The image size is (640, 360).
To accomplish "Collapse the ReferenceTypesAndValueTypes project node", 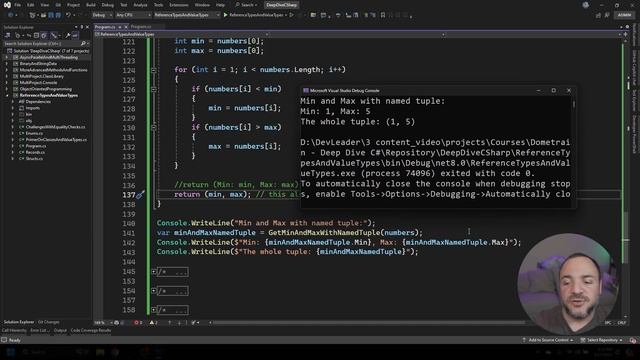I will pyautogui.click(x=6, y=96).
